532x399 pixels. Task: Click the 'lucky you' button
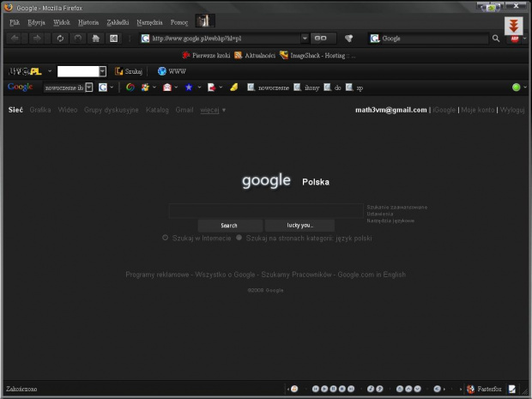tap(299, 226)
